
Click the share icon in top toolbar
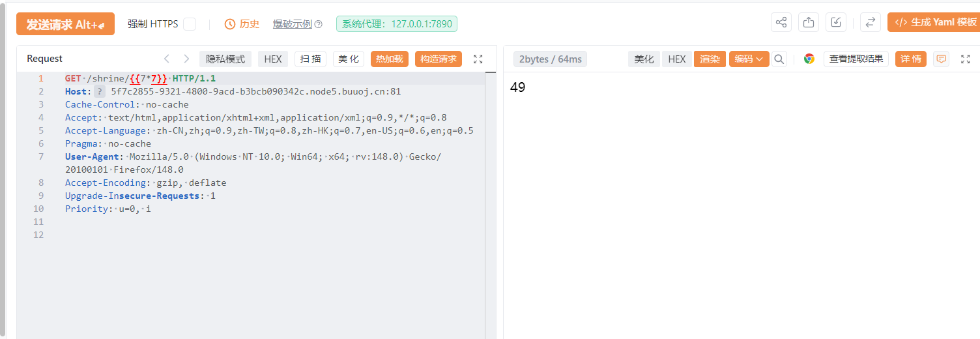[781, 22]
